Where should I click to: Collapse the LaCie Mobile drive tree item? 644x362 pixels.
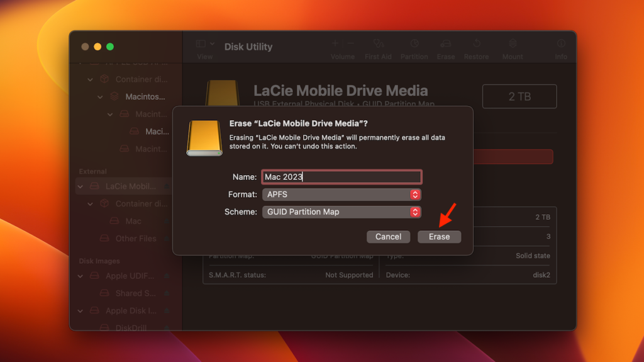tap(80, 186)
